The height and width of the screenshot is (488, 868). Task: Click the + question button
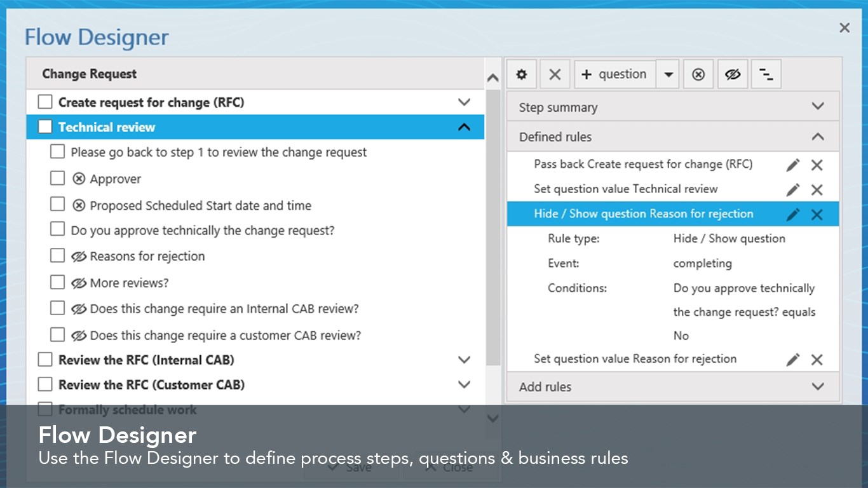614,74
